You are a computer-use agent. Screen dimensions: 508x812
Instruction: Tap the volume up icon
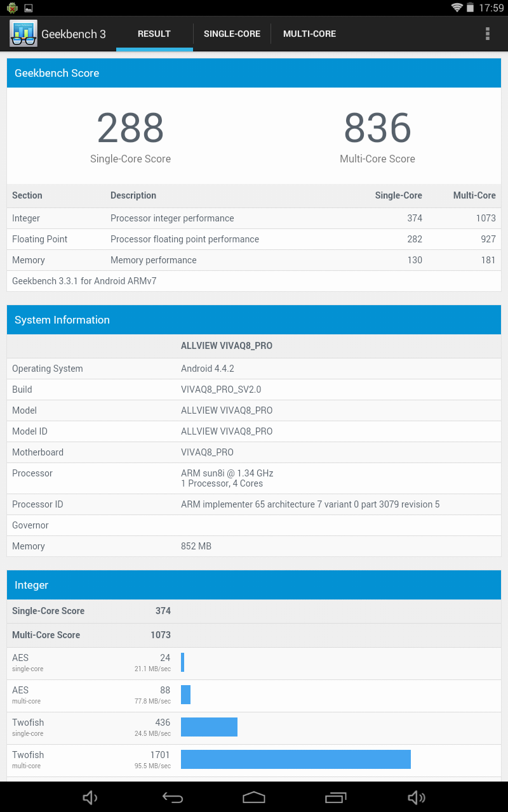point(417,797)
